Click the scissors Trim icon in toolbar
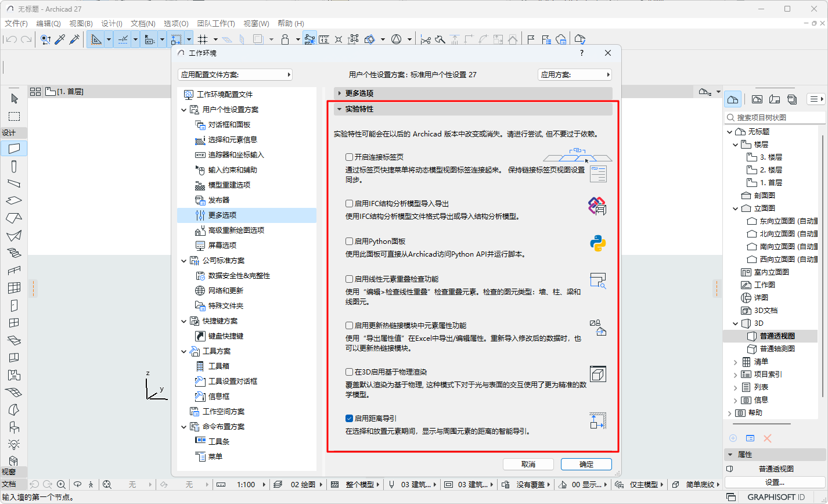This screenshot has width=828, height=504. tap(426, 39)
